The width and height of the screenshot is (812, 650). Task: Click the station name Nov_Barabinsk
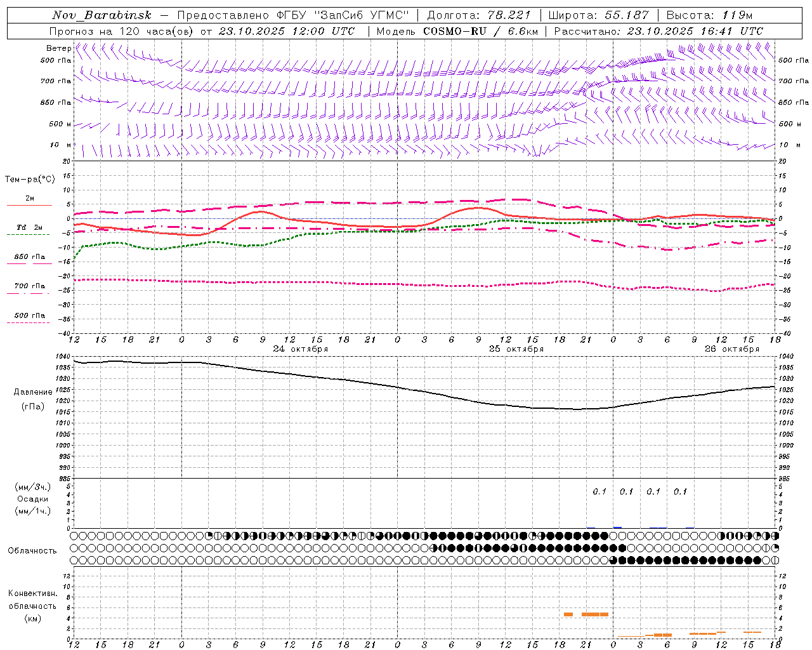(x=102, y=15)
